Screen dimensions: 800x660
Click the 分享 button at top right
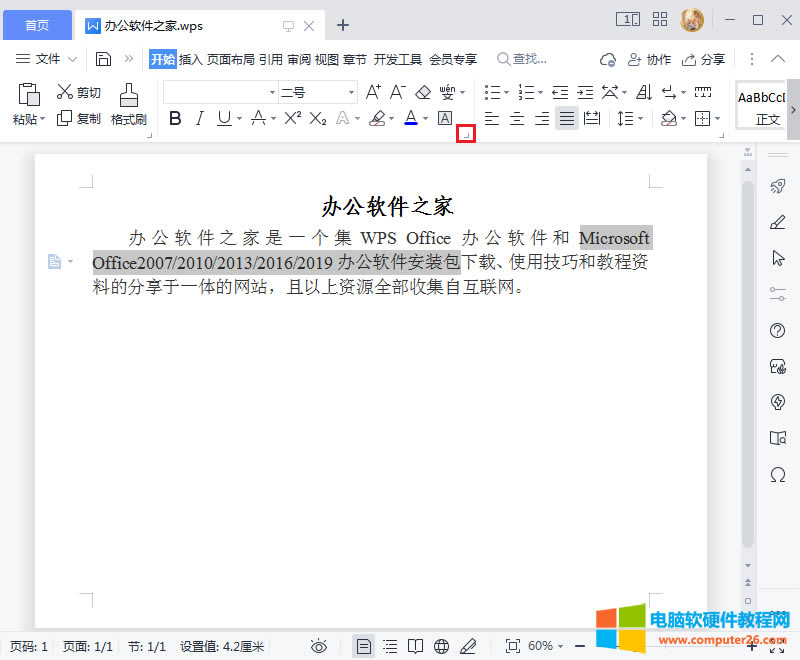[704, 59]
